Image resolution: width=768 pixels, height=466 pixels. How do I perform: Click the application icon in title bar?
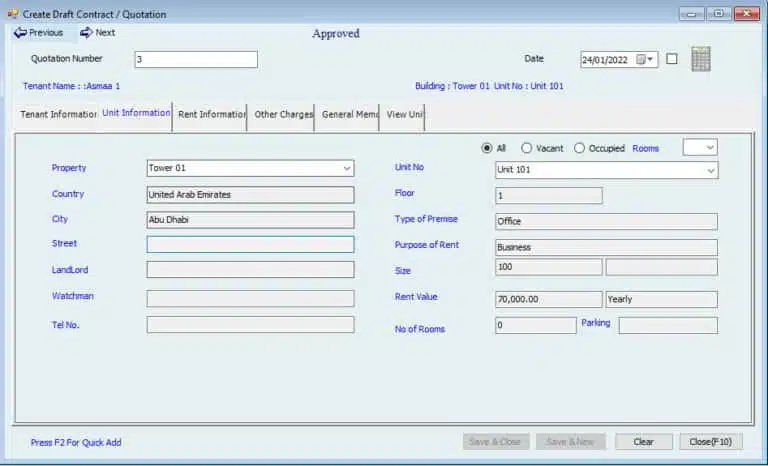point(12,14)
